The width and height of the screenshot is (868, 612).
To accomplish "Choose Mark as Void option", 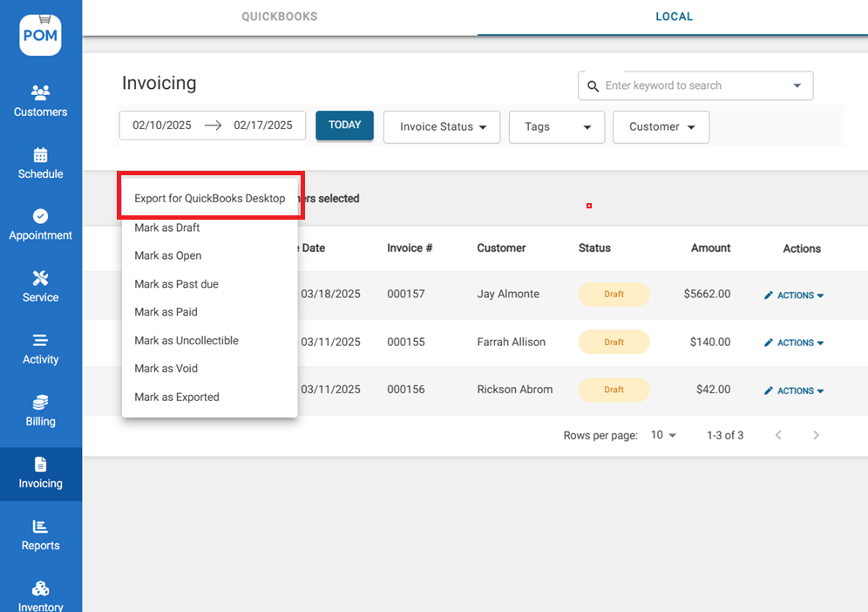I will pos(166,369).
